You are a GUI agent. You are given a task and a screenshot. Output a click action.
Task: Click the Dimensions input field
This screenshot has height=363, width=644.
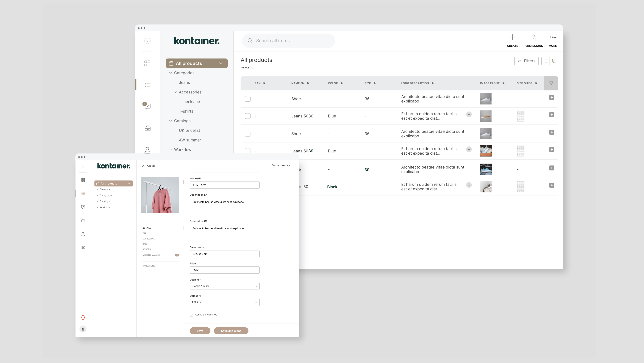[x=225, y=254]
